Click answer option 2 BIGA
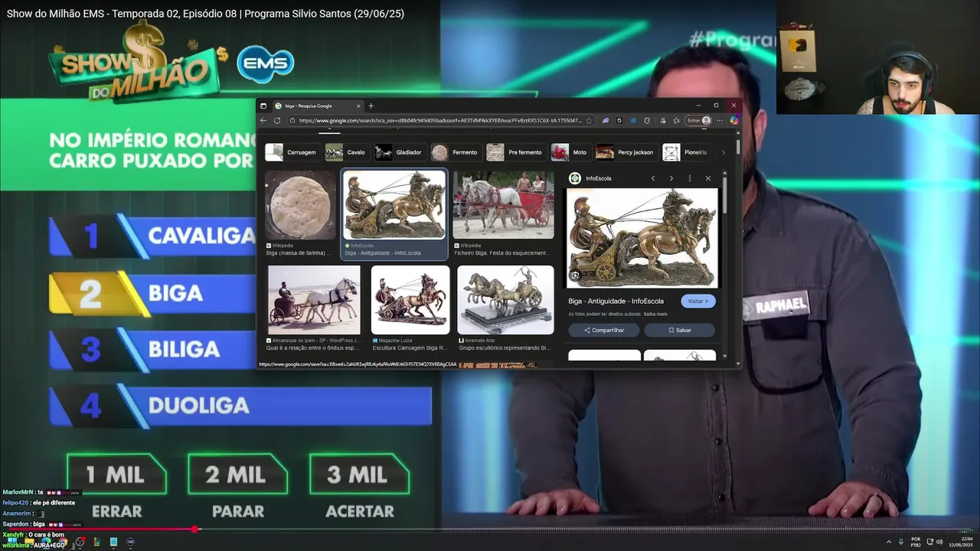The image size is (980, 551). point(152,294)
